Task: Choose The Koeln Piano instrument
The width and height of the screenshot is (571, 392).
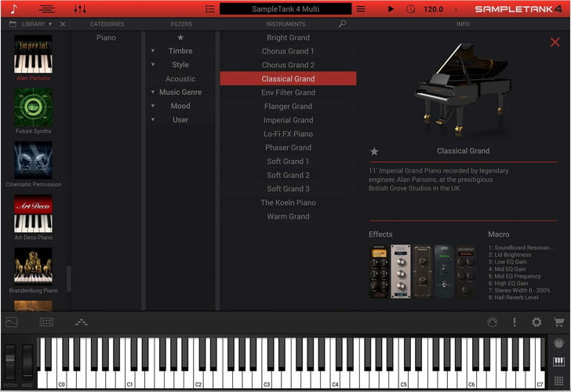Action: pyautogui.click(x=288, y=202)
